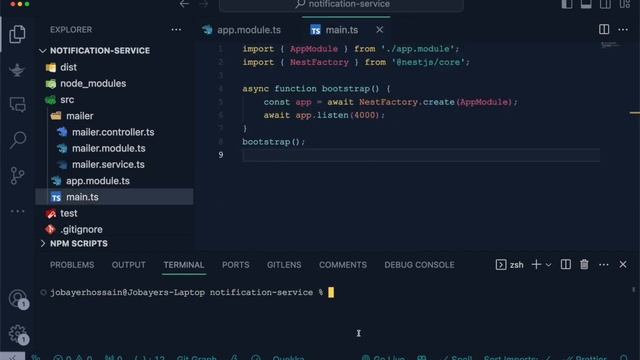Close the main.ts editor tab
The height and width of the screenshot is (360, 640).
(x=380, y=30)
